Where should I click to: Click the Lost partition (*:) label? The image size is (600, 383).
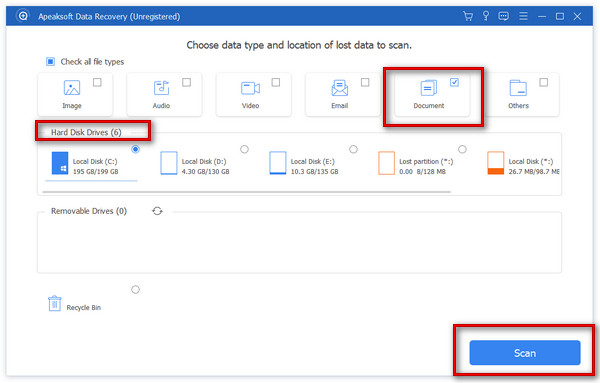tap(426, 161)
